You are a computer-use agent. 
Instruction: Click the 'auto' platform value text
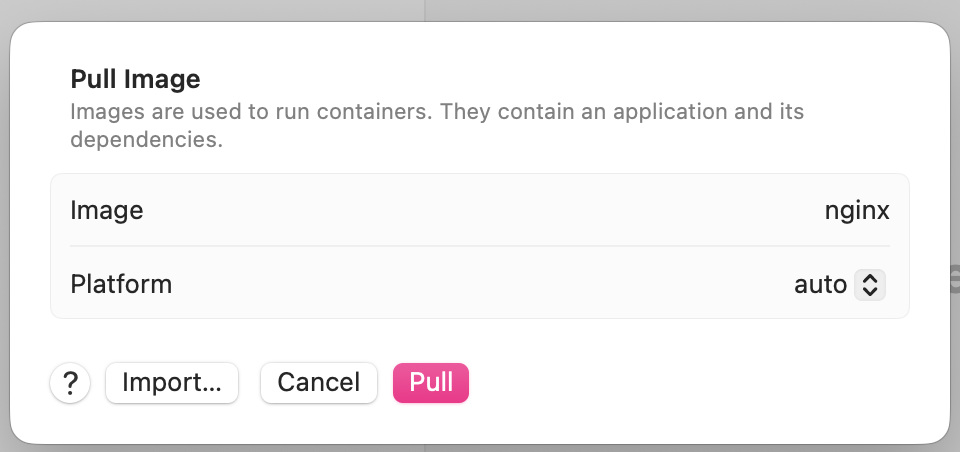pyautogui.click(x=820, y=285)
